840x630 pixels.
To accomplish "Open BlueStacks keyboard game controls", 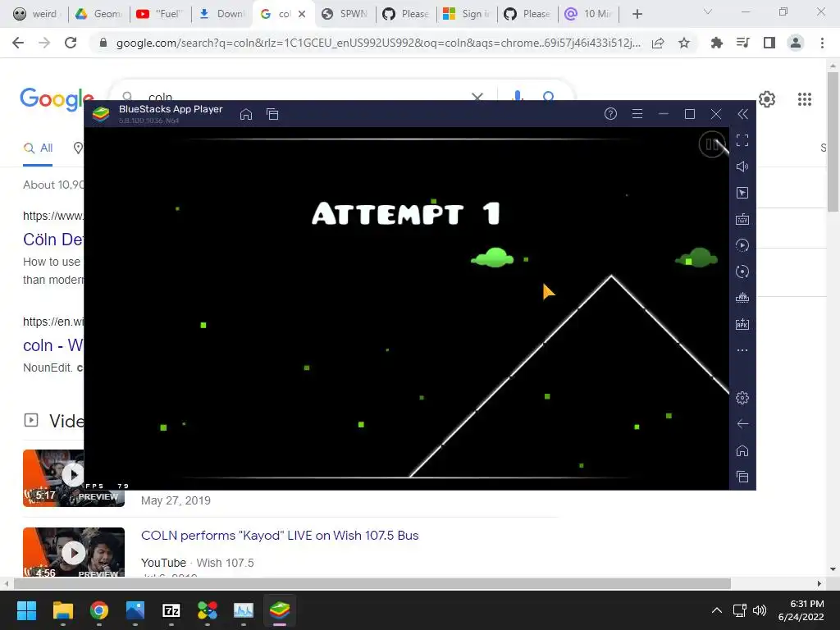I will click(x=742, y=219).
